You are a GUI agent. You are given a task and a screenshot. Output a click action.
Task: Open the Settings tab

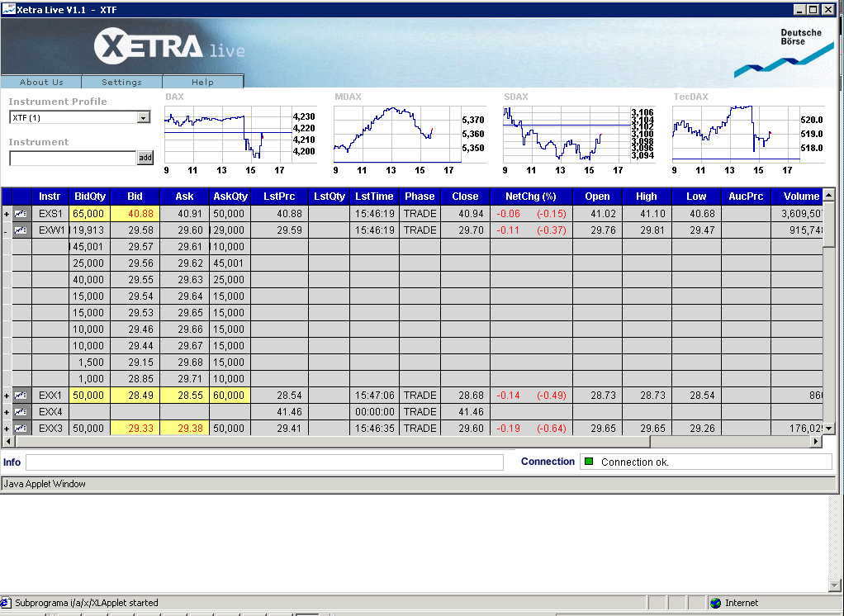(x=121, y=82)
